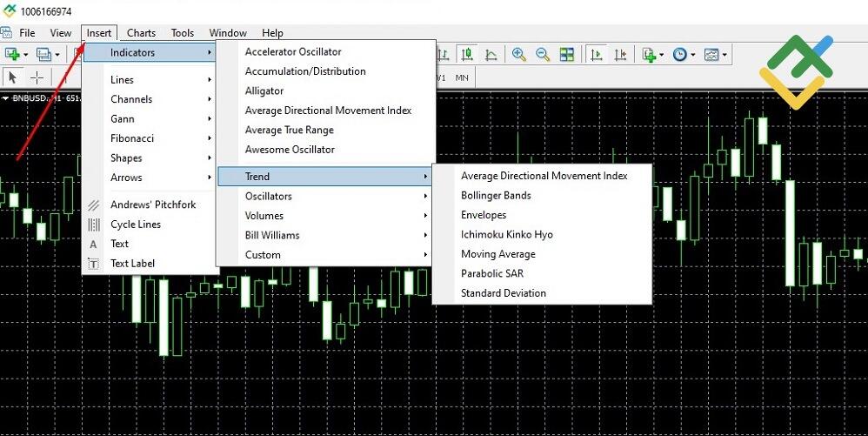Click the Zoom Out magnifier
This screenshot has width=868, height=436.
[x=543, y=54]
